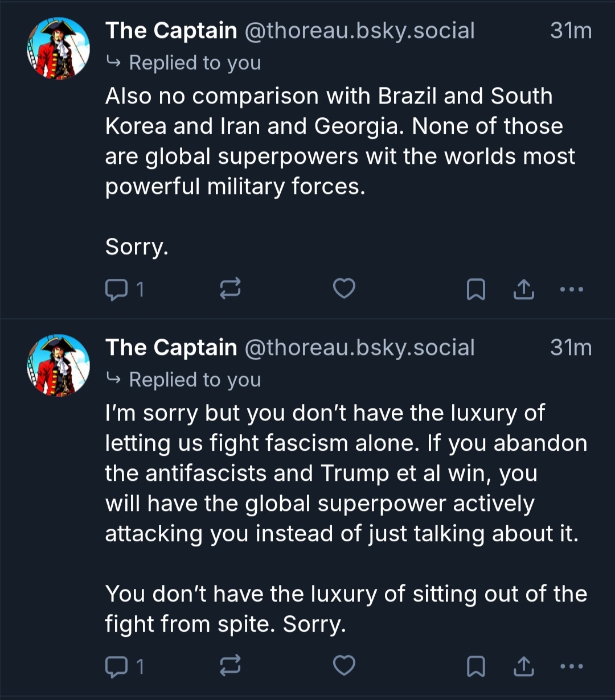The height and width of the screenshot is (700, 615).
Task: Bookmark the fight fascism post
Action: coord(475,666)
